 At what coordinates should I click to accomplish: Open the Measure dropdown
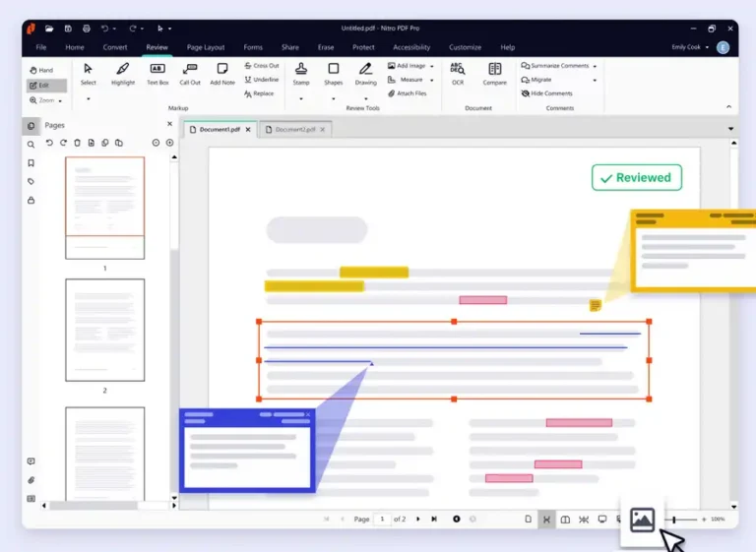point(431,80)
